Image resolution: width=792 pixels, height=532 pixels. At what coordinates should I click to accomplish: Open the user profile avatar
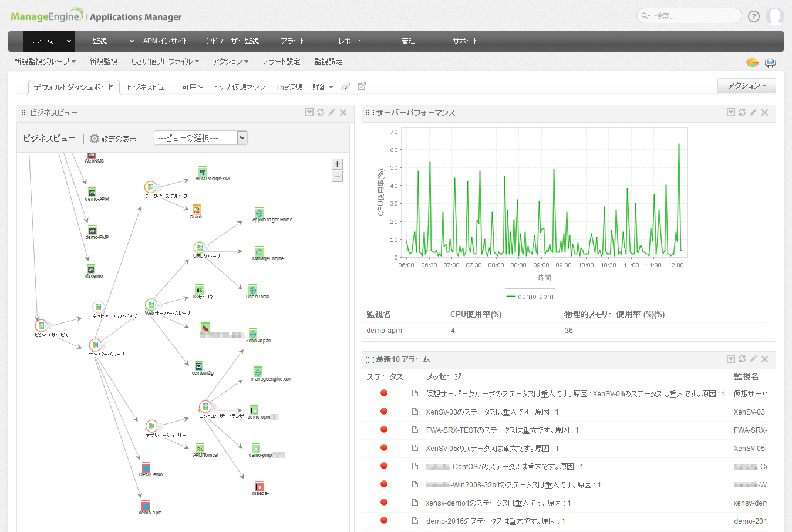point(775,16)
